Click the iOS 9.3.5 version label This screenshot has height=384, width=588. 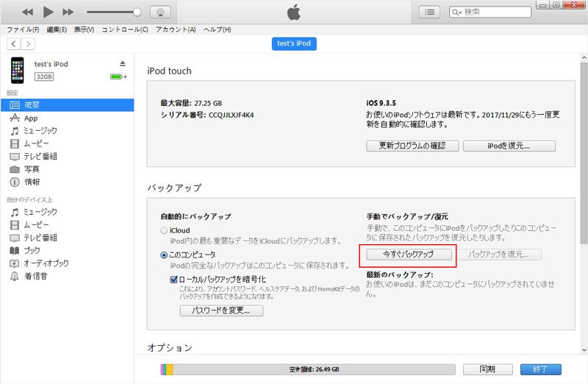click(381, 103)
